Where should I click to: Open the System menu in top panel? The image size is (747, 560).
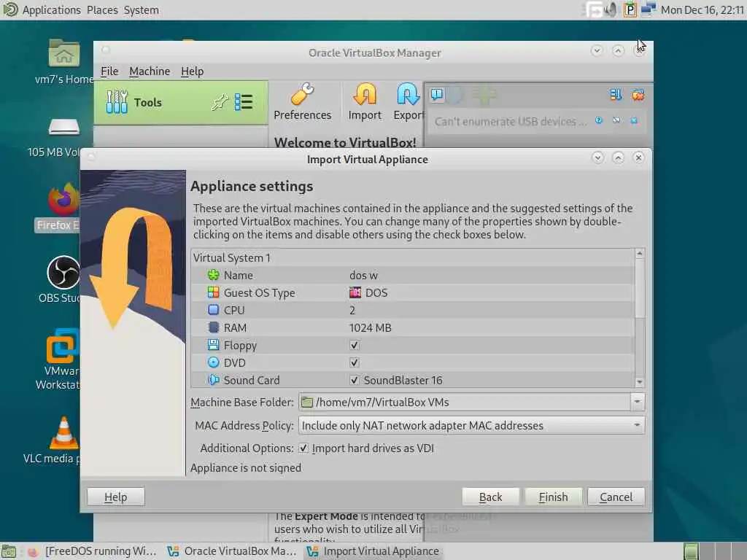(142, 10)
